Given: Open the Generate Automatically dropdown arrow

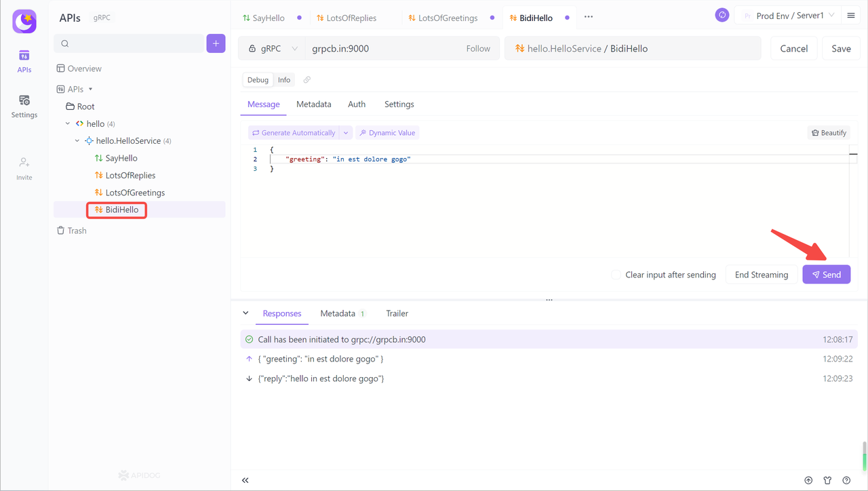Looking at the screenshot, I should (346, 133).
